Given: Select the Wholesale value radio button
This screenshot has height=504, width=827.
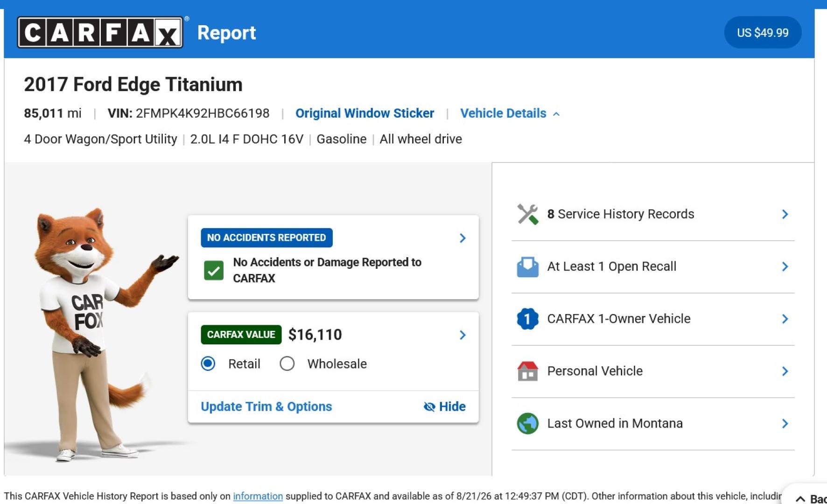Looking at the screenshot, I should tap(287, 364).
